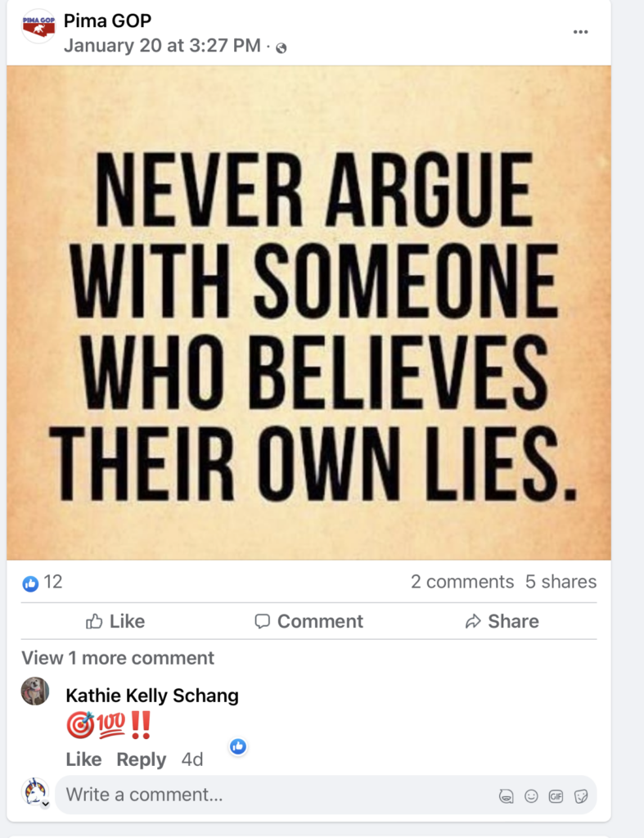
Task: Click the Pima GOP page avatar
Action: (38, 26)
